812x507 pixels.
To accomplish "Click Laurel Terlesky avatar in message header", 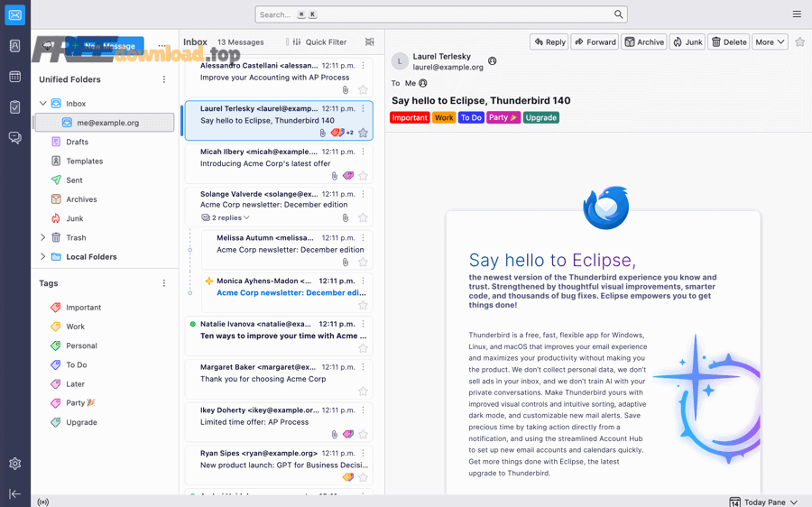I will (x=400, y=61).
